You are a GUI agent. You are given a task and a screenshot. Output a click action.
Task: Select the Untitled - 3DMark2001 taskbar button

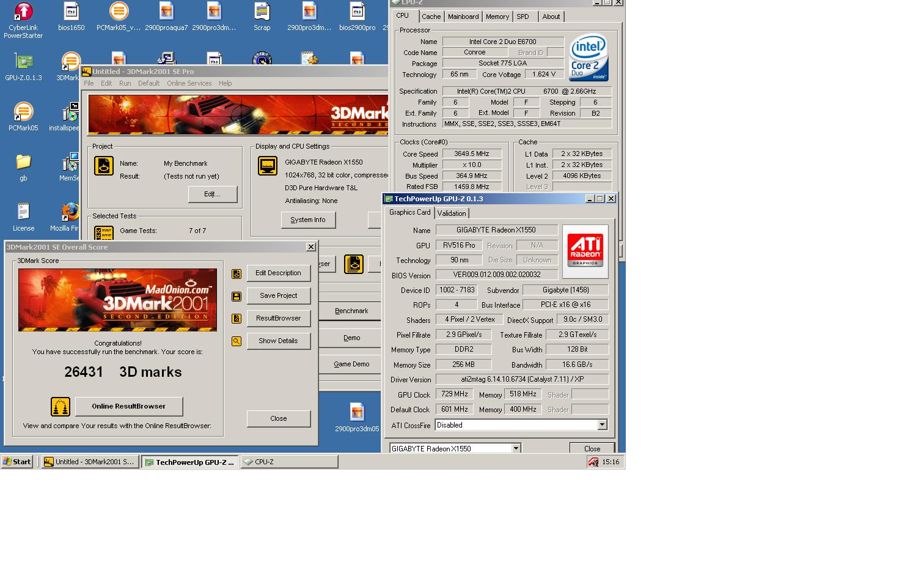pos(90,462)
